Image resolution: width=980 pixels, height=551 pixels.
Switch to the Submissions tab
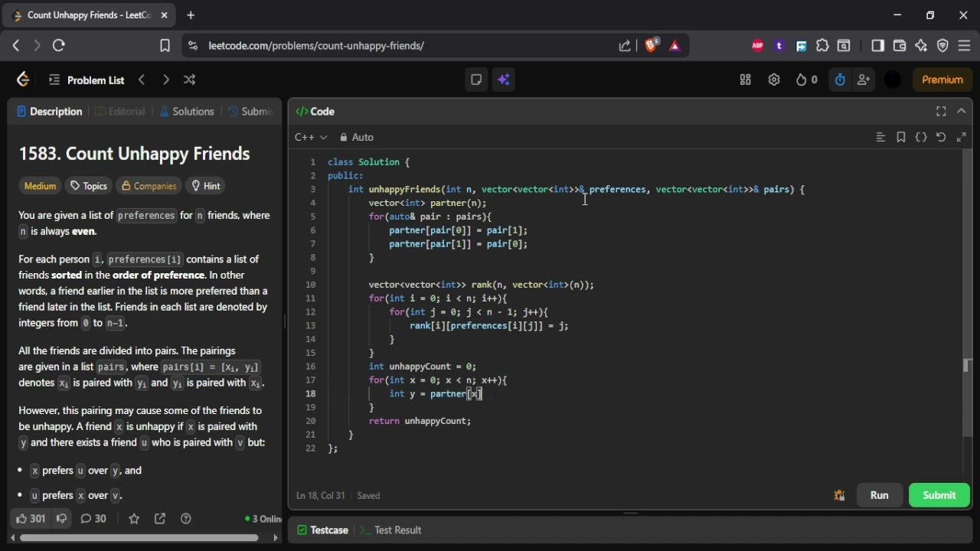(250, 112)
